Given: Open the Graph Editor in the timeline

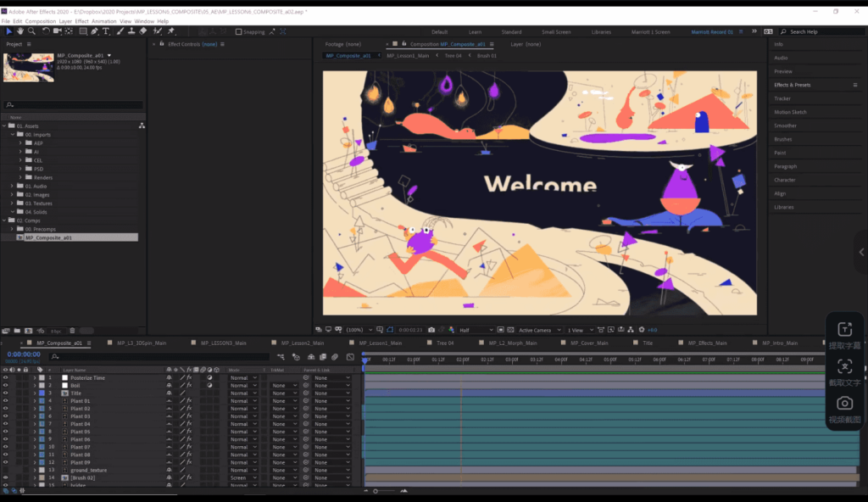Looking at the screenshot, I should point(350,357).
